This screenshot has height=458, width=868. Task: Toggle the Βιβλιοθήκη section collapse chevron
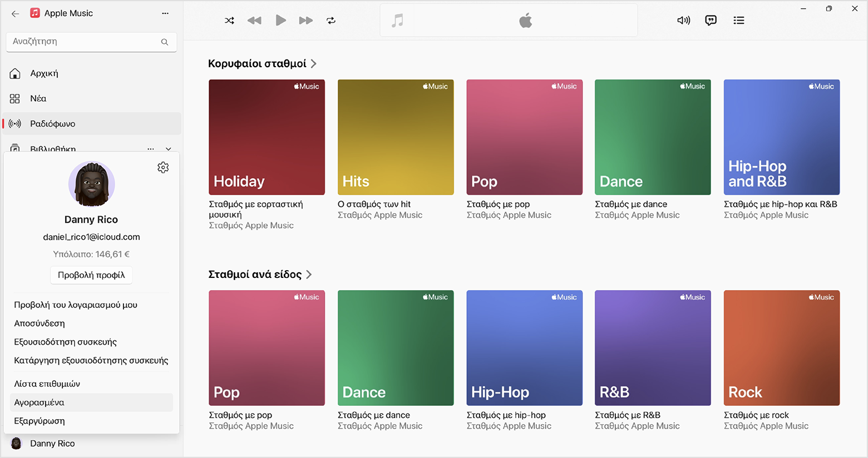(x=169, y=149)
